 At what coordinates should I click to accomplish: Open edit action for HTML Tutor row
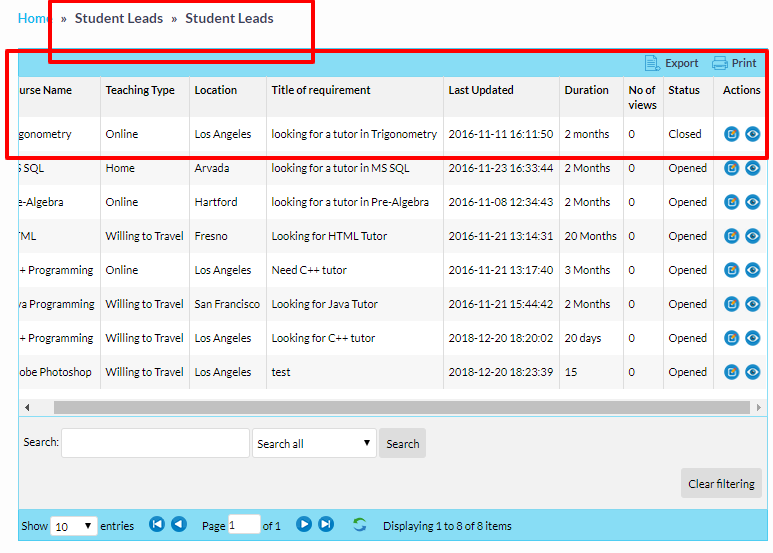click(x=732, y=236)
